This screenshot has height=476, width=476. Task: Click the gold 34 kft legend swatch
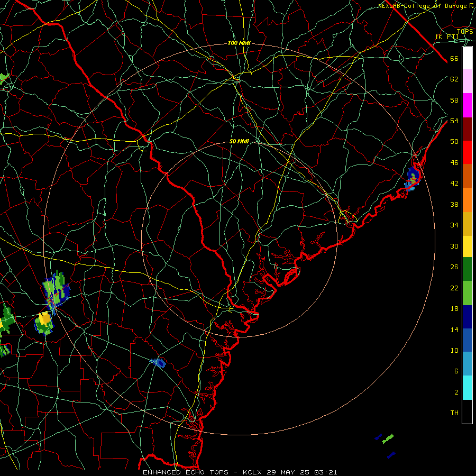coord(467,224)
